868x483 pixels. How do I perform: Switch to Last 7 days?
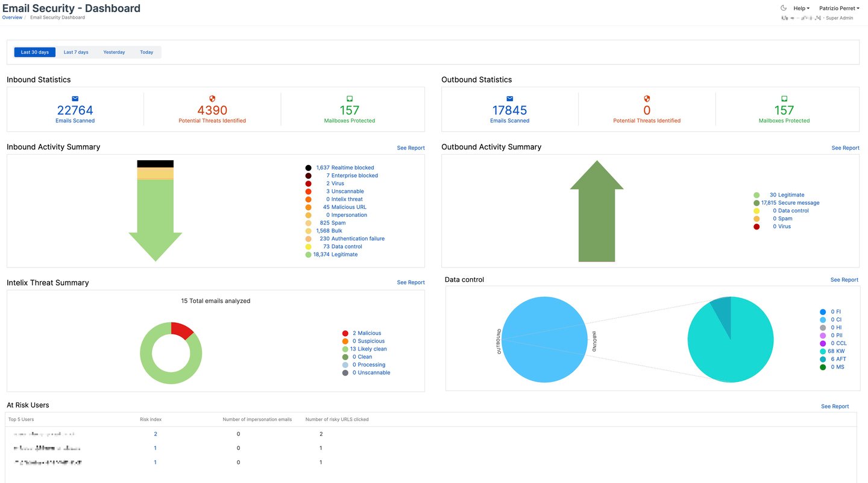tap(76, 52)
